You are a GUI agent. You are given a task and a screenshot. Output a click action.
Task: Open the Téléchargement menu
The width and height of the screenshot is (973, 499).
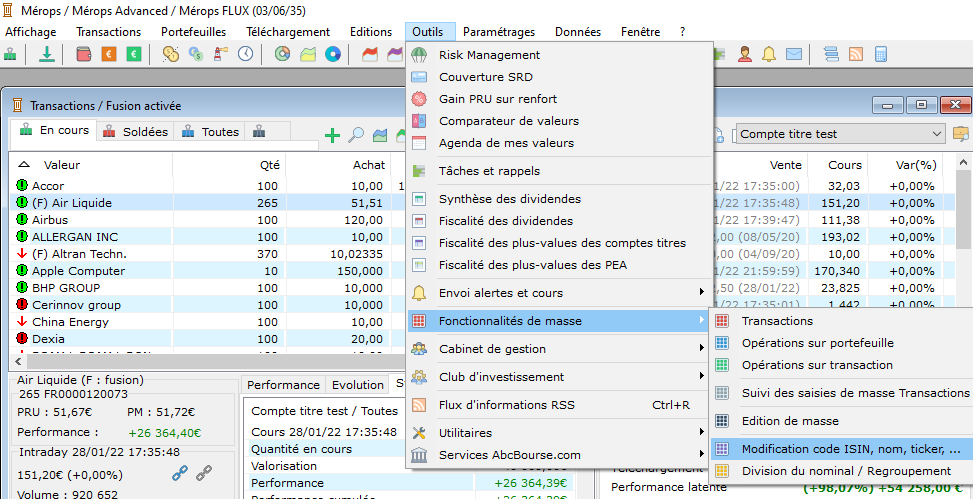point(288,32)
